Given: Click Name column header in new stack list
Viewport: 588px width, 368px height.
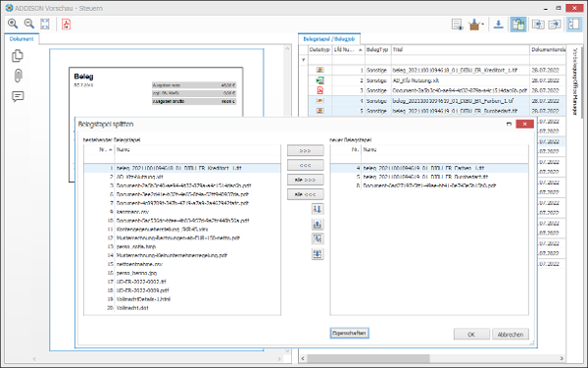Looking at the screenshot, I should pos(444,149).
